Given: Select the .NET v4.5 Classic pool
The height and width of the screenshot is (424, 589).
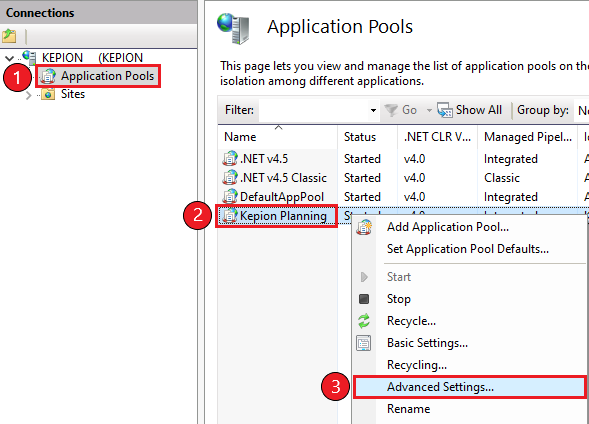Looking at the screenshot, I should [x=283, y=178].
